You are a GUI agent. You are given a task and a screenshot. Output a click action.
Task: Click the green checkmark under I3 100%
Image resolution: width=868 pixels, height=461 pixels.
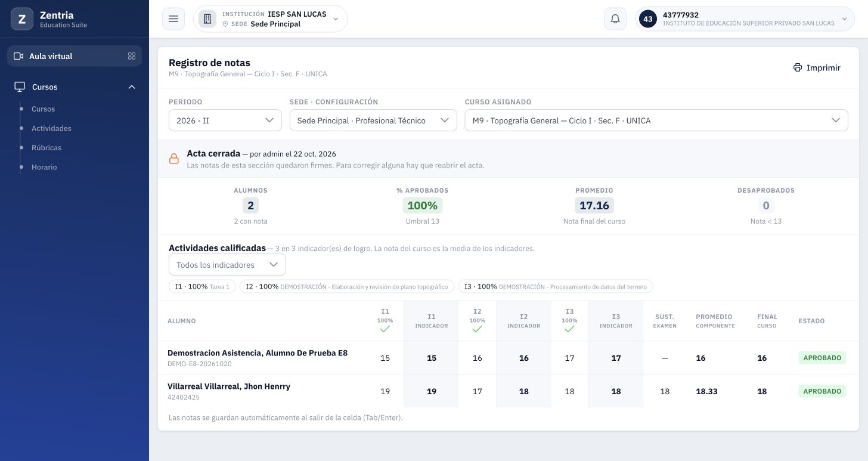pyautogui.click(x=569, y=329)
